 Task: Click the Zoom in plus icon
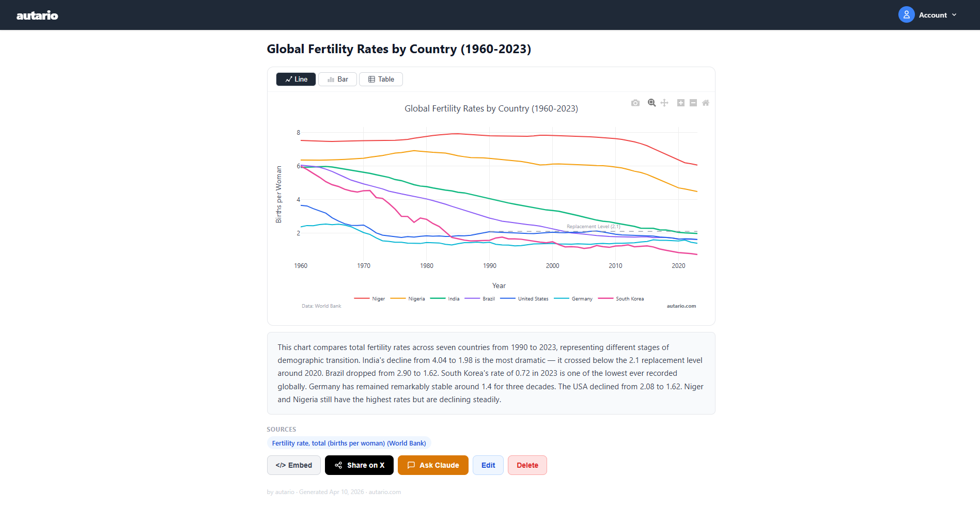(x=681, y=103)
